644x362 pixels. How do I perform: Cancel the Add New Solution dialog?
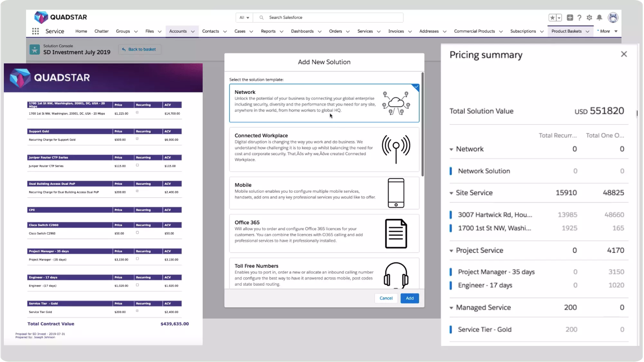tap(386, 298)
